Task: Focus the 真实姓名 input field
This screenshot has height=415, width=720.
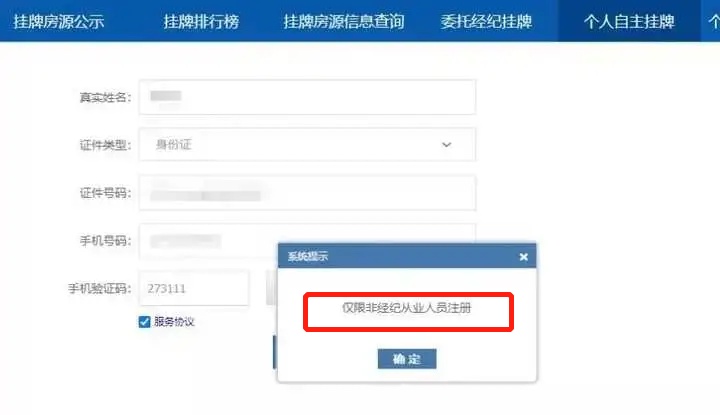Action: (307, 97)
